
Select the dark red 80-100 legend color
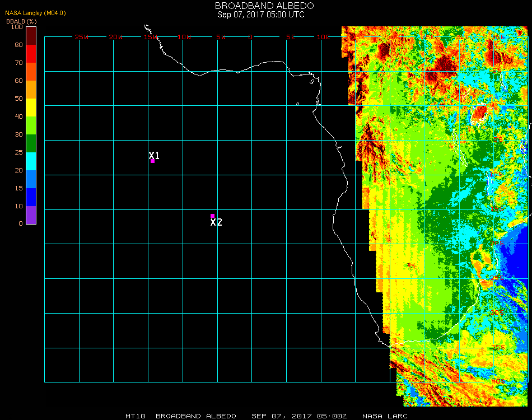[x=31, y=35]
